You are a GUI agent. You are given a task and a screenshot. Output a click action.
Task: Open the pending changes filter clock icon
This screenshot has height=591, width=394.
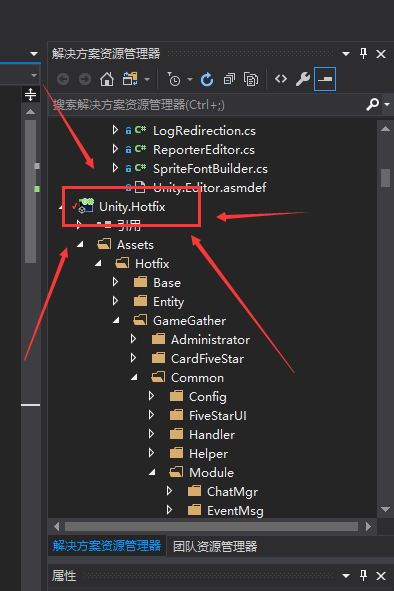[x=173, y=79]
